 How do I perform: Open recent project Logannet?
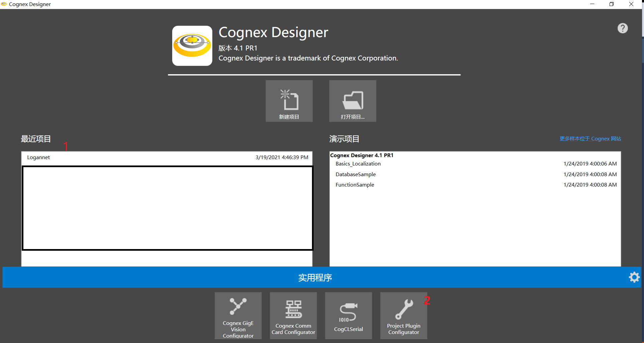pos(167,157)
